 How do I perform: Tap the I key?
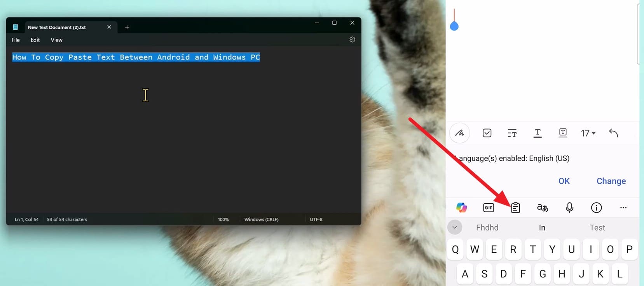click(591, 249)
